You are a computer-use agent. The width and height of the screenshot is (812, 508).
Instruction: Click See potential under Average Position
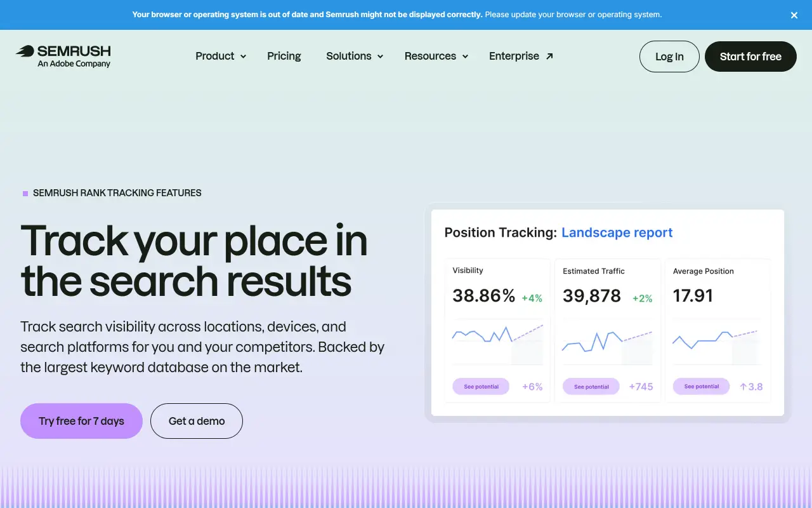pos(702,387)
